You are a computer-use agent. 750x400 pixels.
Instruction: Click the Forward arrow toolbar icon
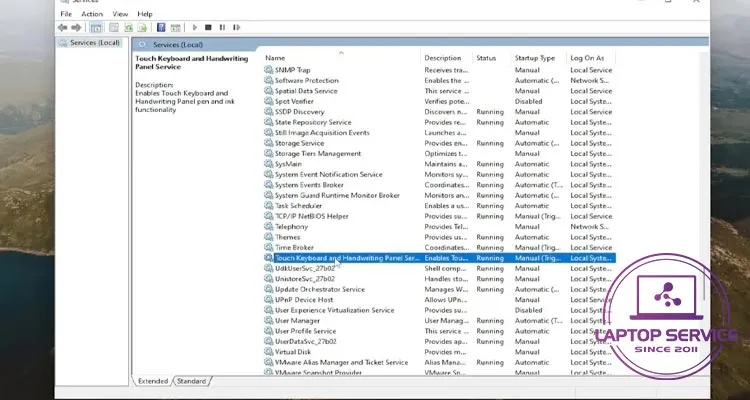76,27
